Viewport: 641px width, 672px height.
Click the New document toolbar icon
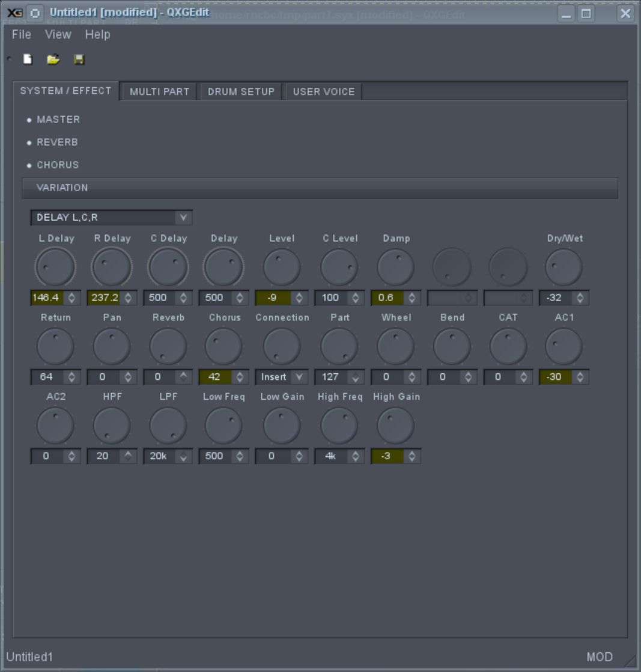click(x=28, y=59)
